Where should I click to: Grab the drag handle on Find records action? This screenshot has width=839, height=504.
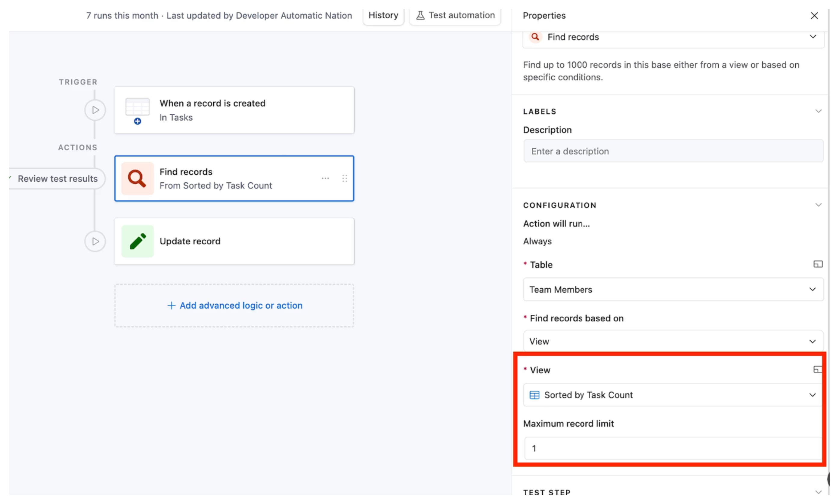coord(345,178)
